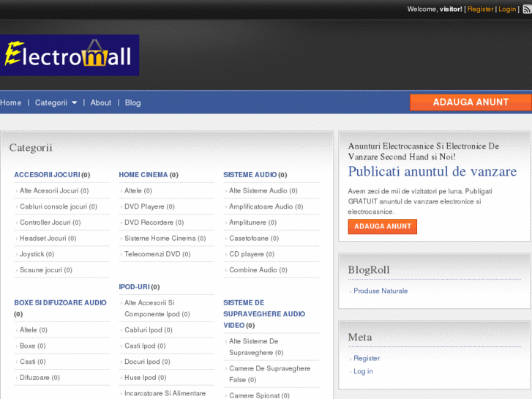
Task: Select Casetofoane subcategory
Action: point(249,239)
